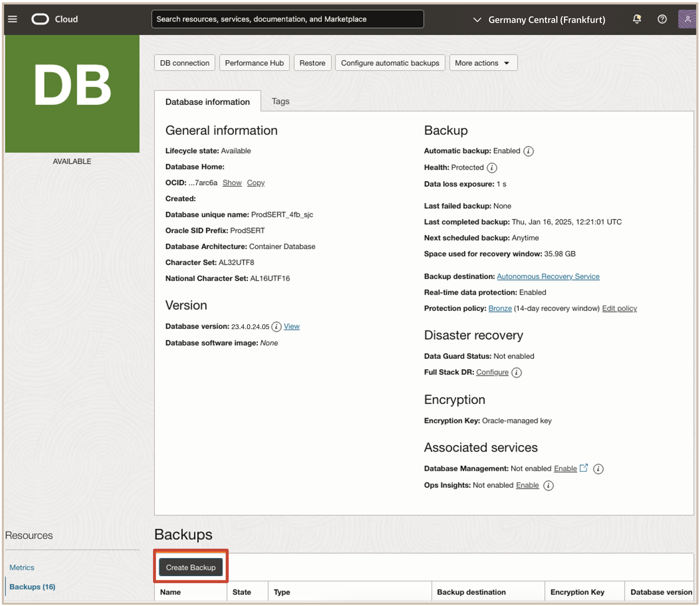Viewport: 700px width, 606px height.
Task: Expand the More actions dropdown
Action: [483, 63]
